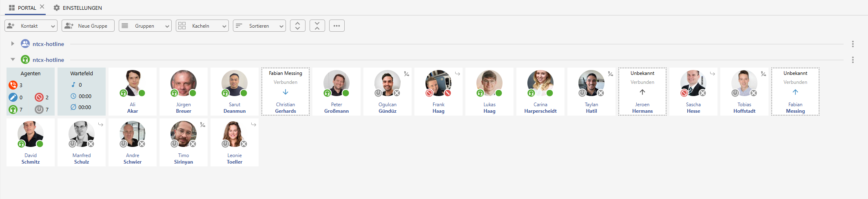Open vertical dots menu of second ntcx-hotline group
The image size is (868, 199).
[853, 60]
